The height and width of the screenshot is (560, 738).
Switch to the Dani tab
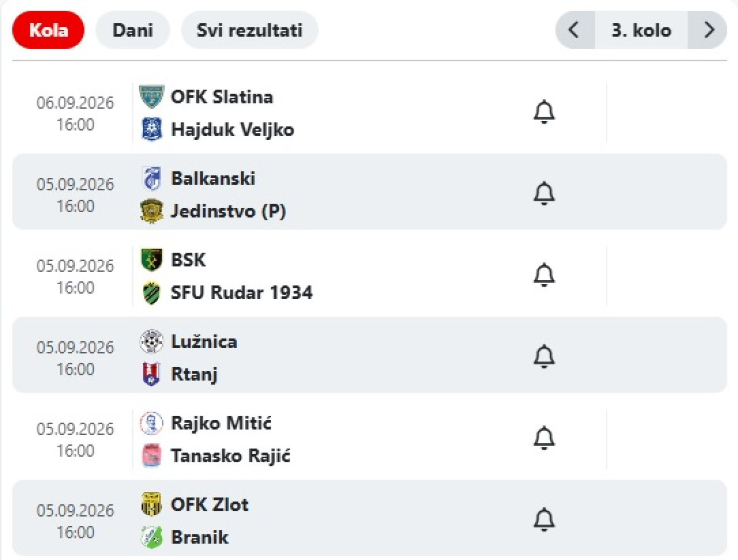[x=133, y=30]
